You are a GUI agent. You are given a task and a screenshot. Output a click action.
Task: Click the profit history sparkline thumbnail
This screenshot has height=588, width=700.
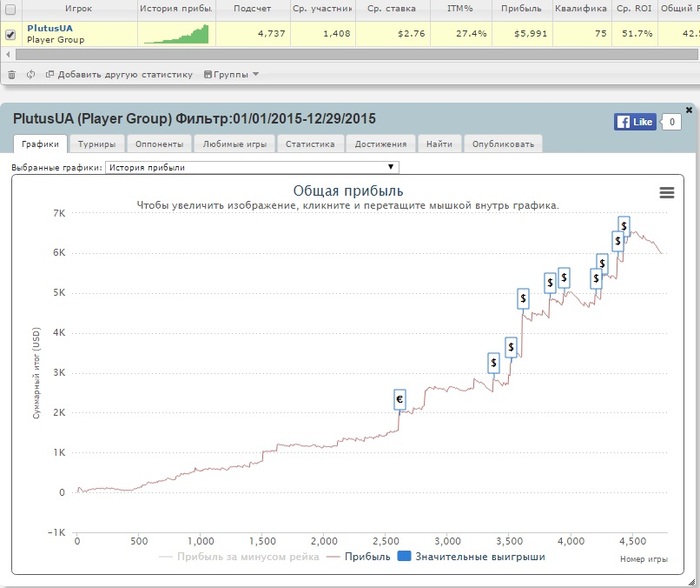coord(176,34)
